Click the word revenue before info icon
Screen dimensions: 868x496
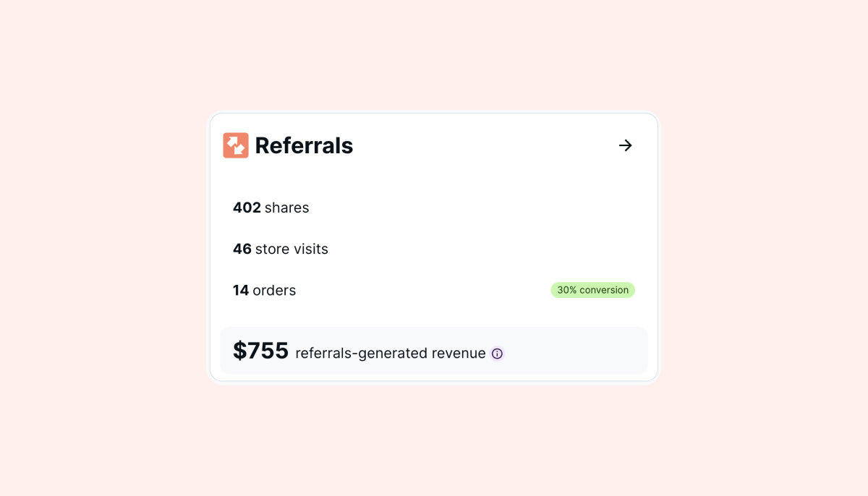pyautogui.click(x=459, y=354)
